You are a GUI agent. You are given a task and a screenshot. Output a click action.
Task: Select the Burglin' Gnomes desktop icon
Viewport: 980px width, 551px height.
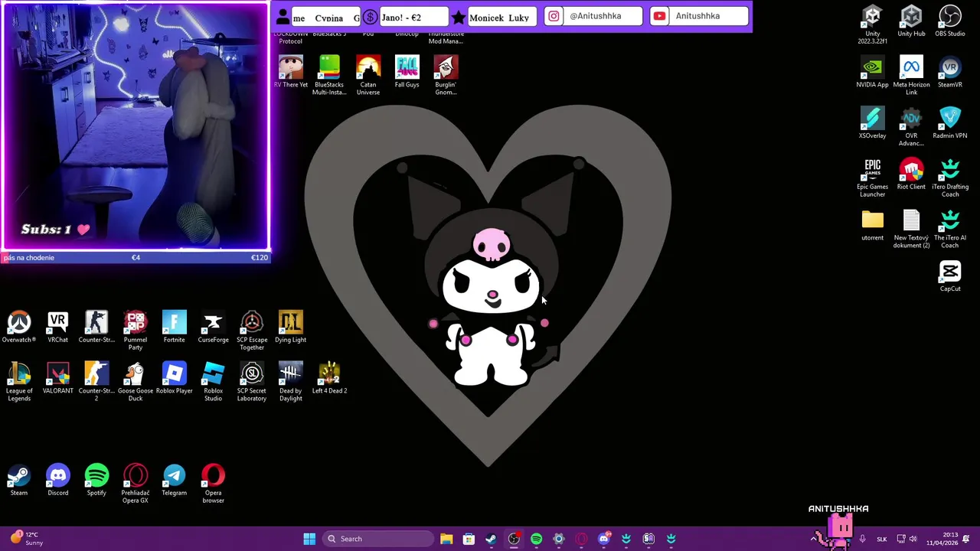pos(446,76)
